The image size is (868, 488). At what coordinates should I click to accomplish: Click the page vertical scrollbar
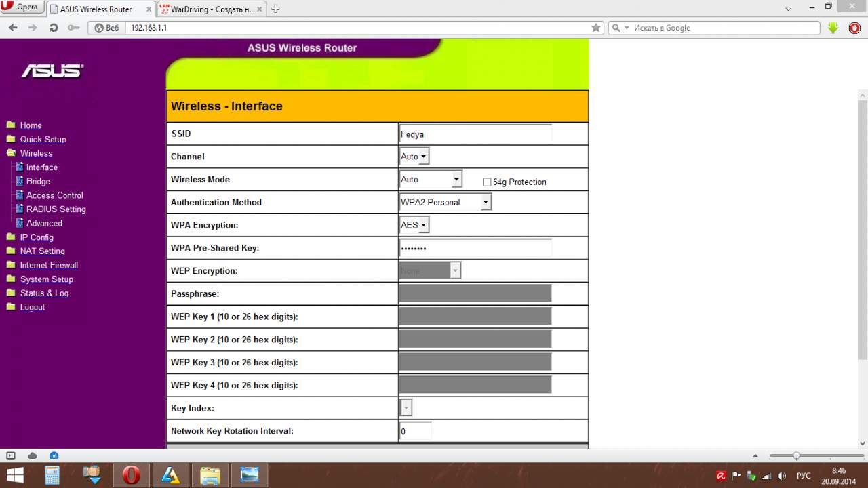click(x=863, y=230)
